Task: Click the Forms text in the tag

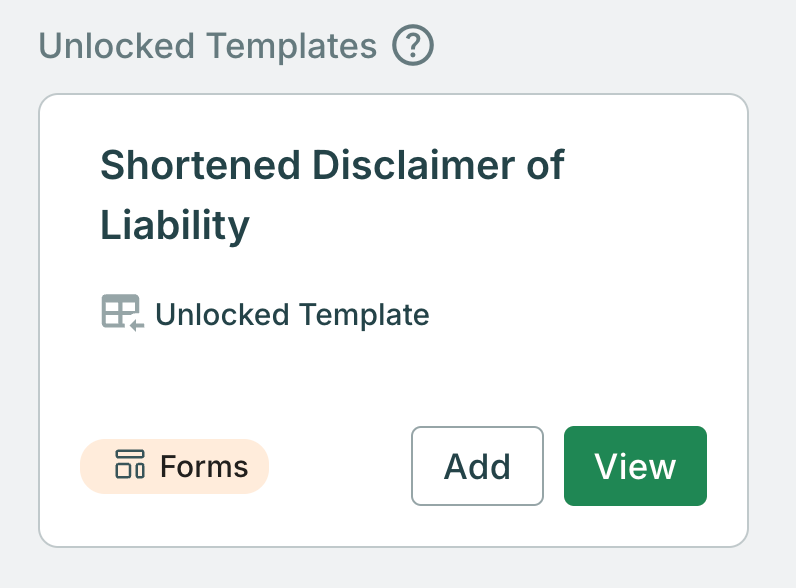Action: (x=204, y=467)
